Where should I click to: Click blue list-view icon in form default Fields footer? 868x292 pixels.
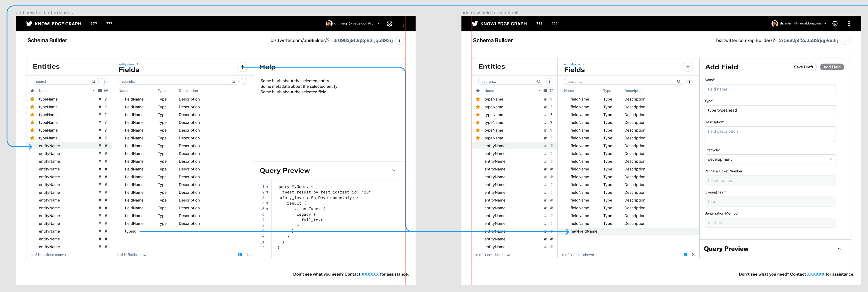tap(685, 255)
